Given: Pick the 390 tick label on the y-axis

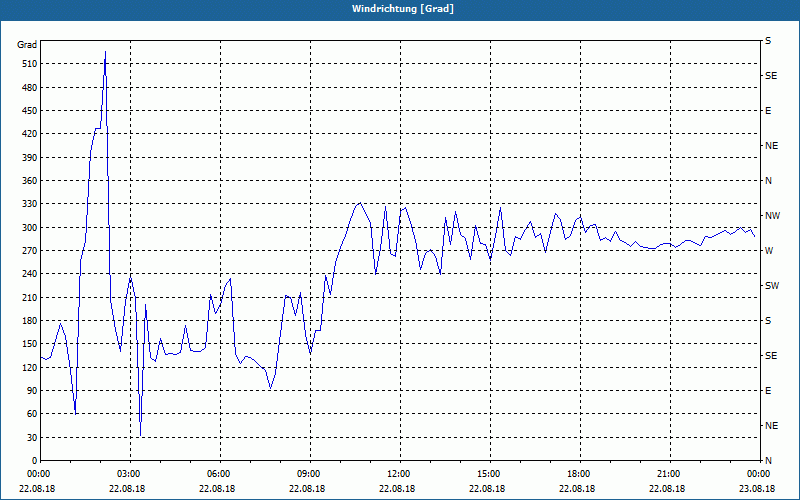Looking at the screenshot, I should point(30,158).
